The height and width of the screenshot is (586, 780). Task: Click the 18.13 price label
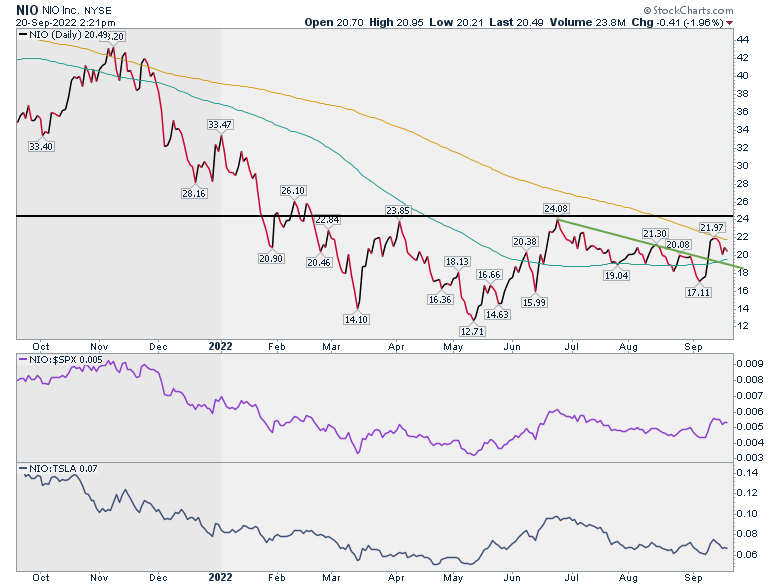pyautogui.click(x=457, y=262)
